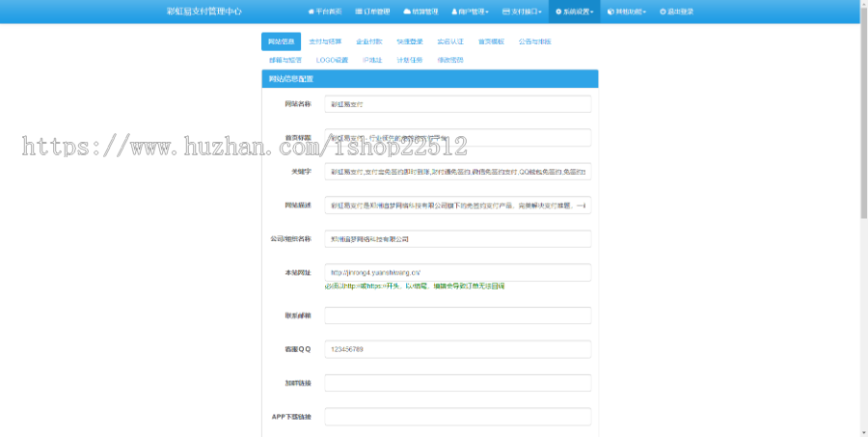This screenshot has height=437, width=868.
Task: Click into the 网站描述 input field
Action: point(458,205)
